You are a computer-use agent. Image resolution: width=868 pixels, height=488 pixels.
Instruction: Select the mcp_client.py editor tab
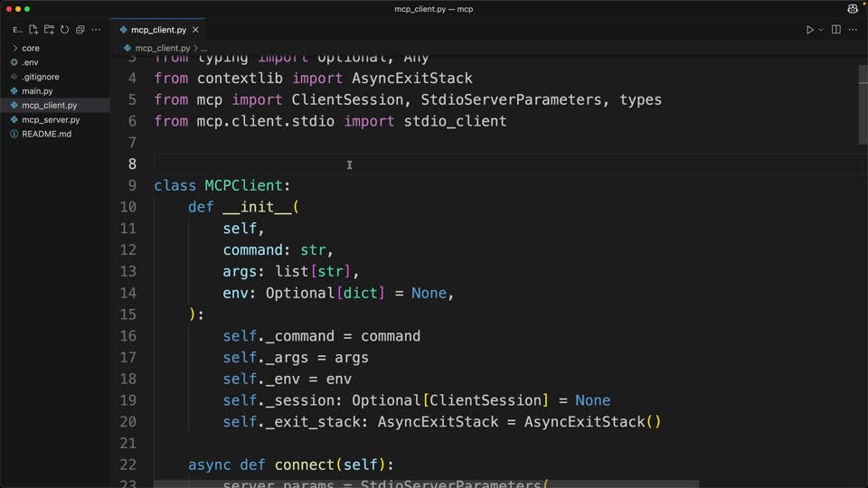point(157,30)
